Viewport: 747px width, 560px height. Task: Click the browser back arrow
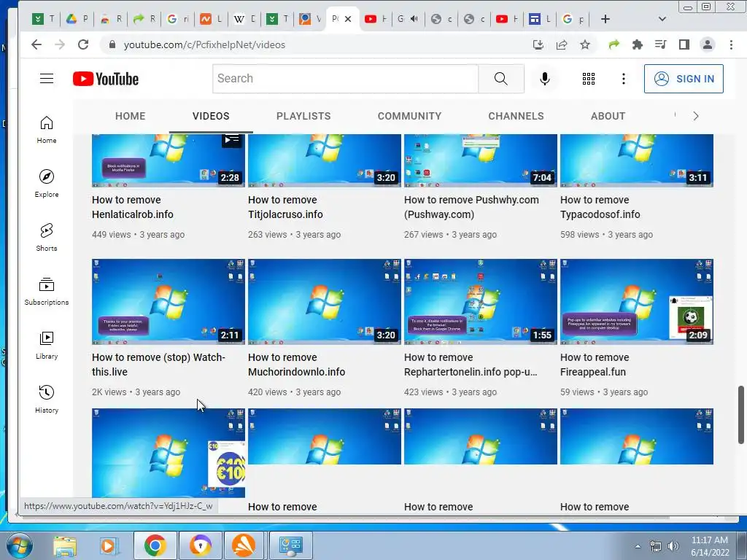tap(36, 44)
